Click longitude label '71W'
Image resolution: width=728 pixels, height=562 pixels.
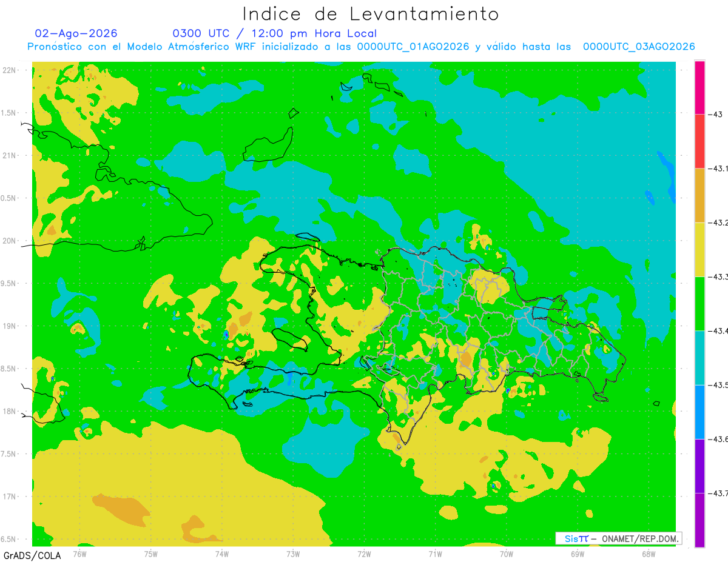(435, 554)
